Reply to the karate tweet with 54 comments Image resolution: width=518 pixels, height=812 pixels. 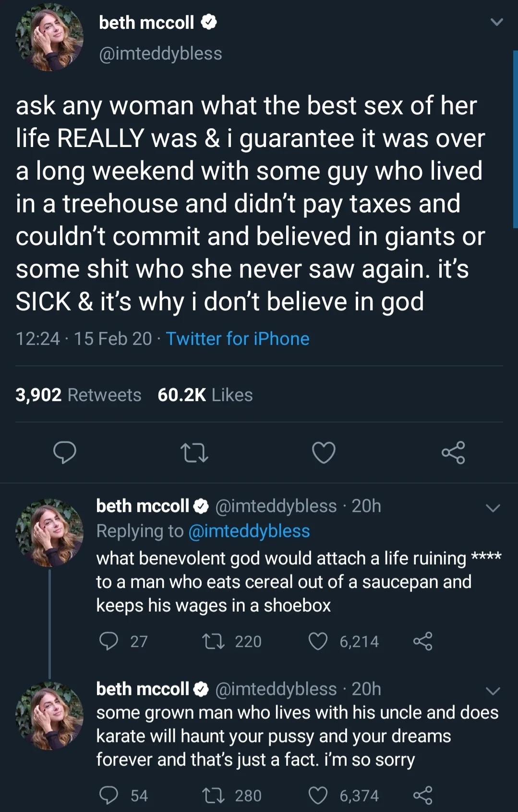[x=108, y=795]
